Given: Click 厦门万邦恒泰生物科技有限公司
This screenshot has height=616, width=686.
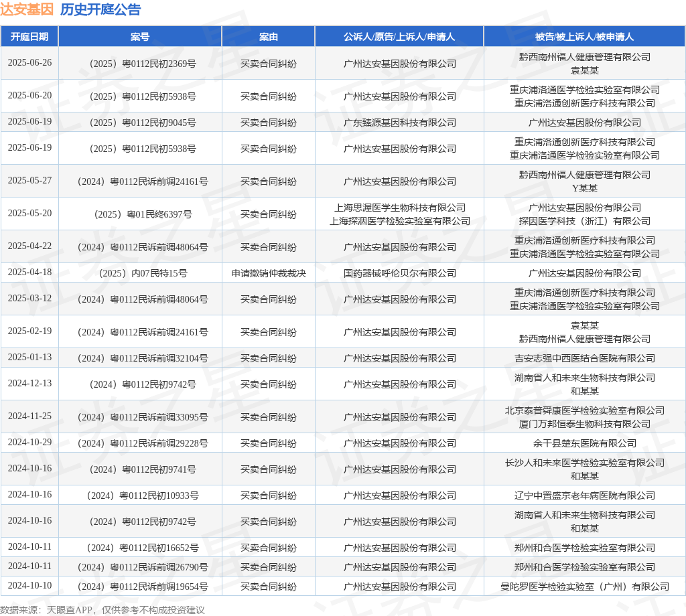Looking at the screenshot, I should click(x=584, y=424).
